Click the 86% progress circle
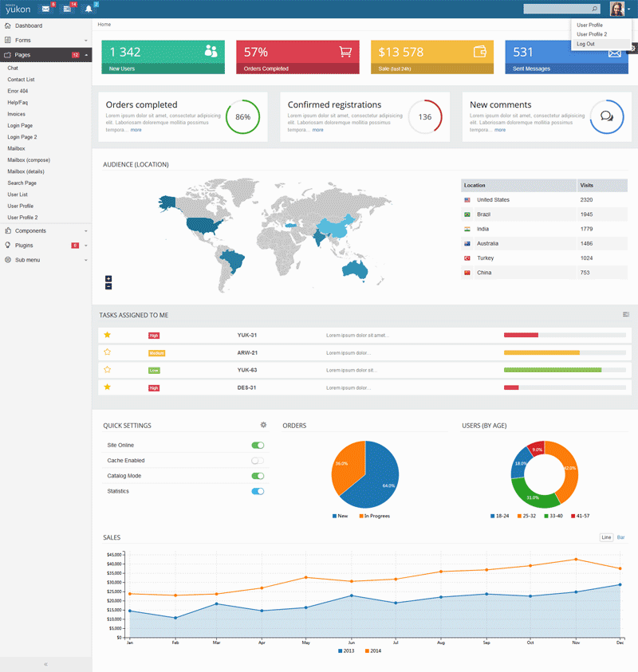Viewport: 638px width, 672px height. (x=242, y=116)
